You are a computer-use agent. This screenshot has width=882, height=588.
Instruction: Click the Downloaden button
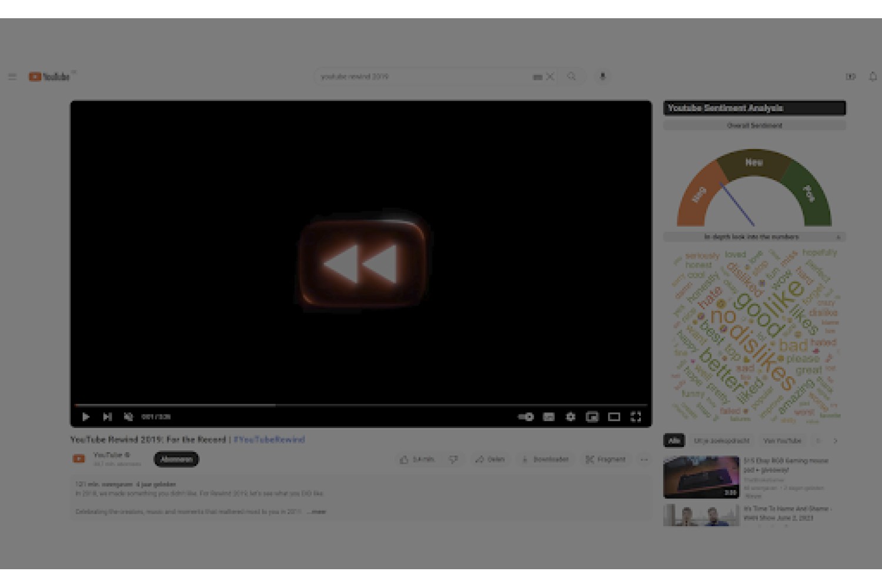545,459
